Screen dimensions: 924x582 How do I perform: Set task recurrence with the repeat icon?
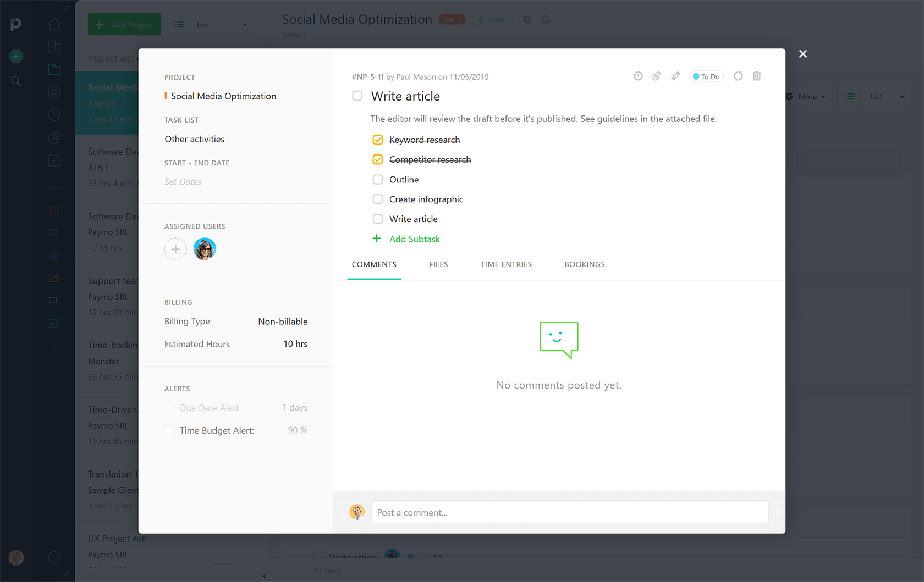click(738, 76)
